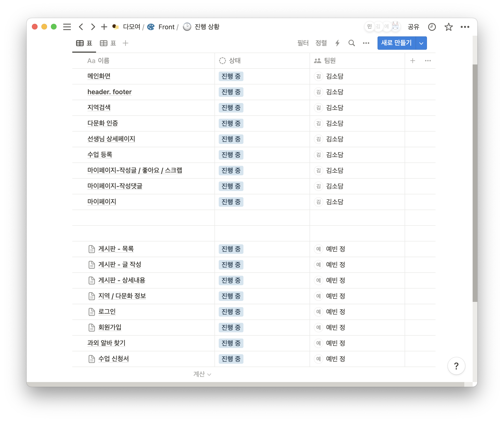Image resolution: width=504 pixels, height=422 pixels.
Task: Open the 수업 신청서 row title
Action: 114,359
